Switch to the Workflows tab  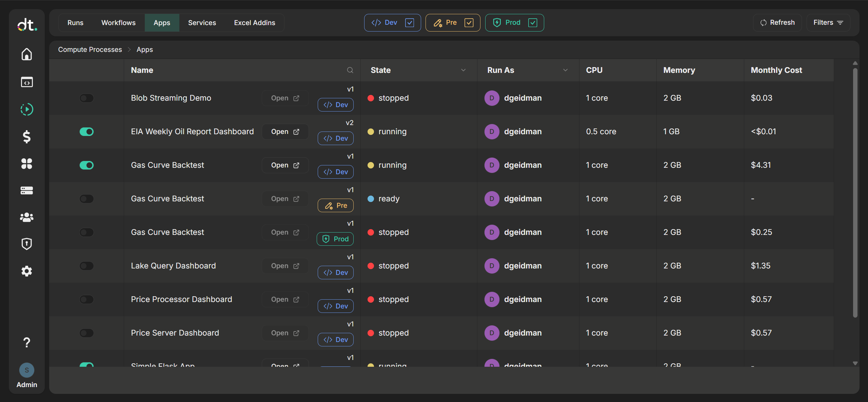coord(118,23)
